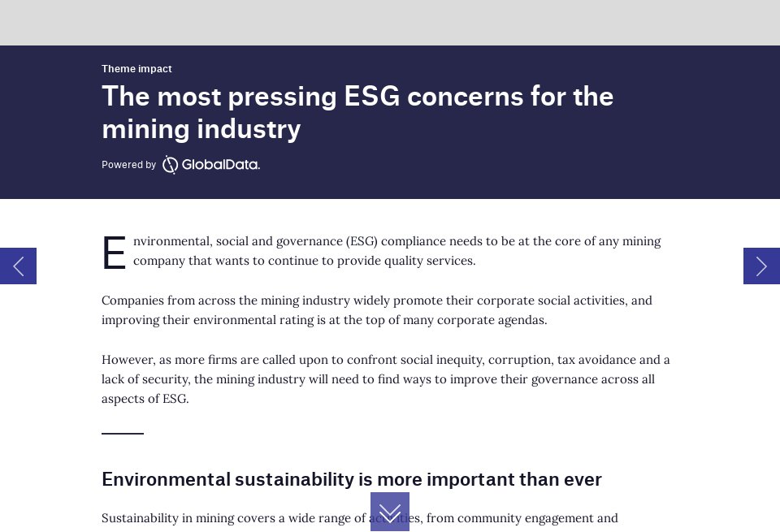The height and width of the screenshot is (532, 780).
Task: Collapse navigation with the left chevron
Action: point(18,266)
